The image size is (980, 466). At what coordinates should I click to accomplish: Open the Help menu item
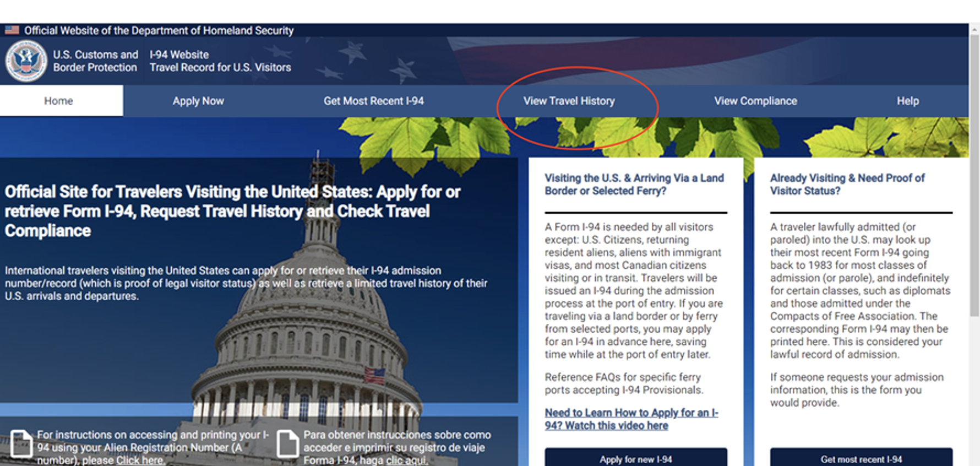[907, 101]
